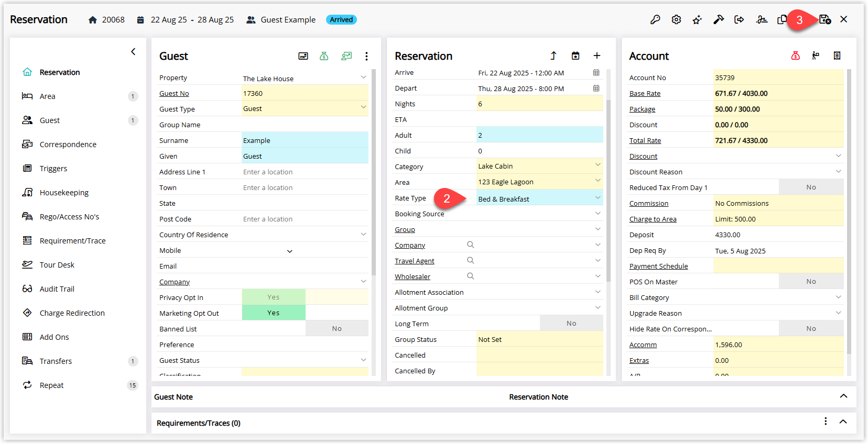The height and width of the screenshot is (444, 868).
Task: Click the exit arrow icon in top toolbar
Action: (x=739, y=19)
